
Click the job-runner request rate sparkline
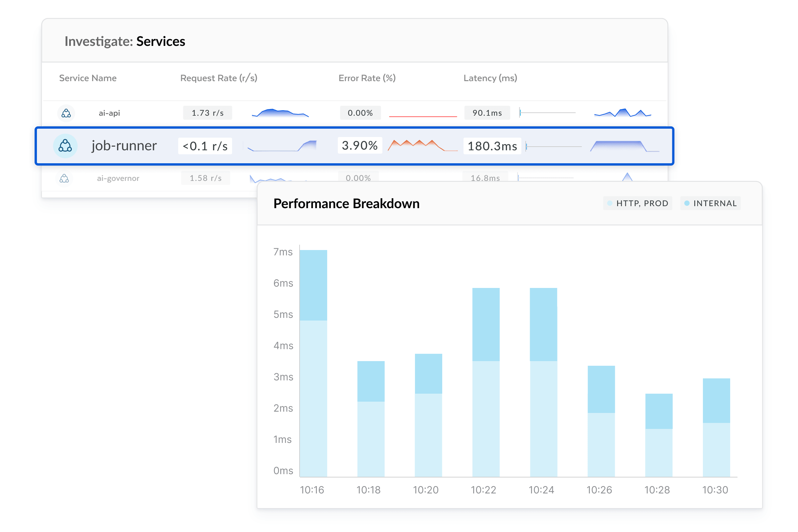(x=282, y=146)
